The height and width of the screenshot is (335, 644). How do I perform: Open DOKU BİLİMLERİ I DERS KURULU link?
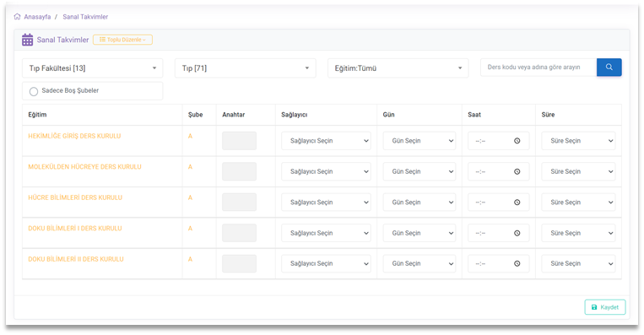[75, 229]
